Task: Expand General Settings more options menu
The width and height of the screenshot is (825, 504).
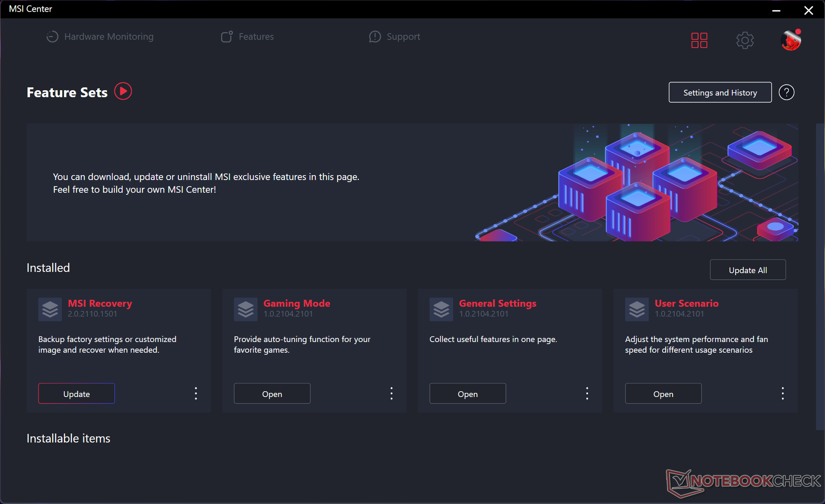Action: coord(587,394)
